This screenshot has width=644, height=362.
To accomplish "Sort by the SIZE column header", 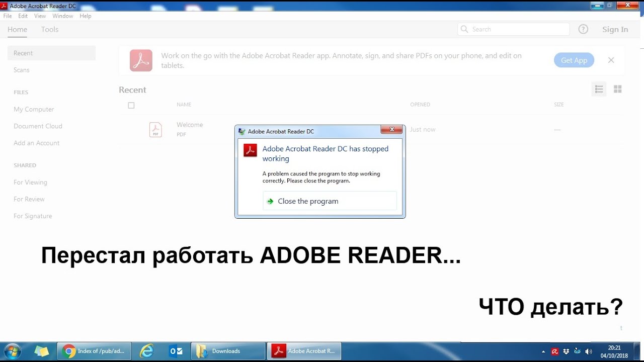I will coord(559,105).
